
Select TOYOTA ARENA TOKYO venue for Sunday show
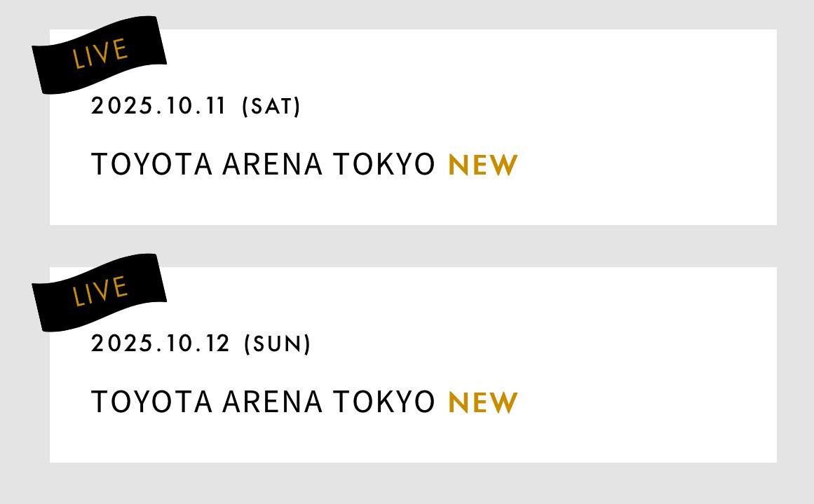(263, 402)
